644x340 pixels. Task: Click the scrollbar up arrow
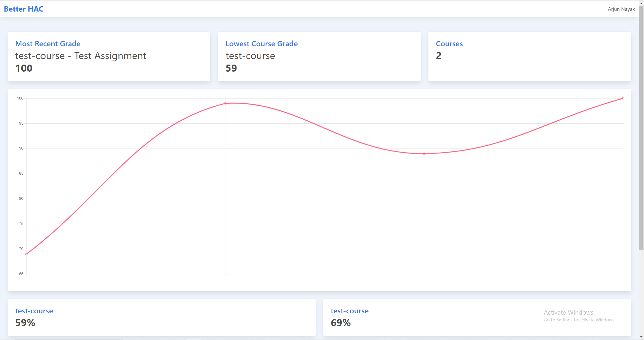click(x=641, y=3)
